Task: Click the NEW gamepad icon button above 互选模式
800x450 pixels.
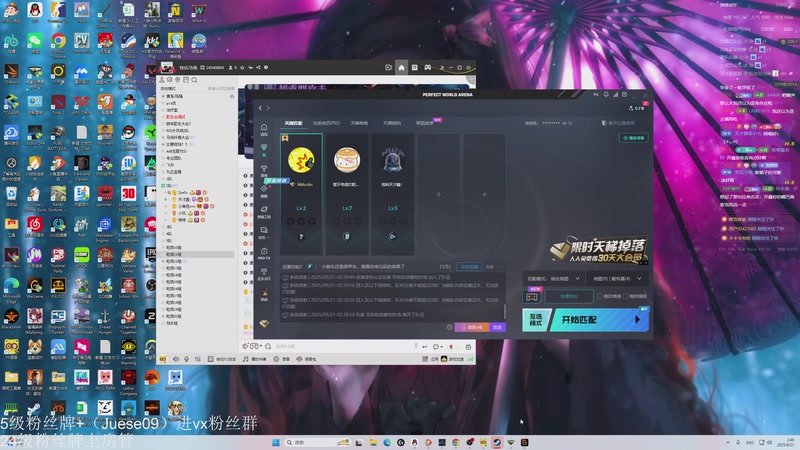Action: pyautogui.click(x=532, y=296)
